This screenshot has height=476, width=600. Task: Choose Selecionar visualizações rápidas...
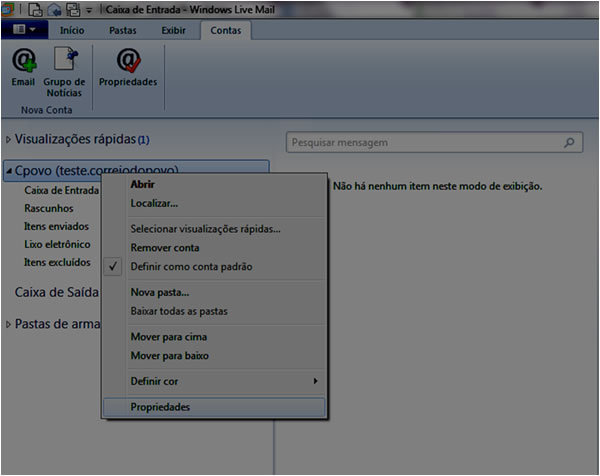pyautogui.click(x=214, y=229)
